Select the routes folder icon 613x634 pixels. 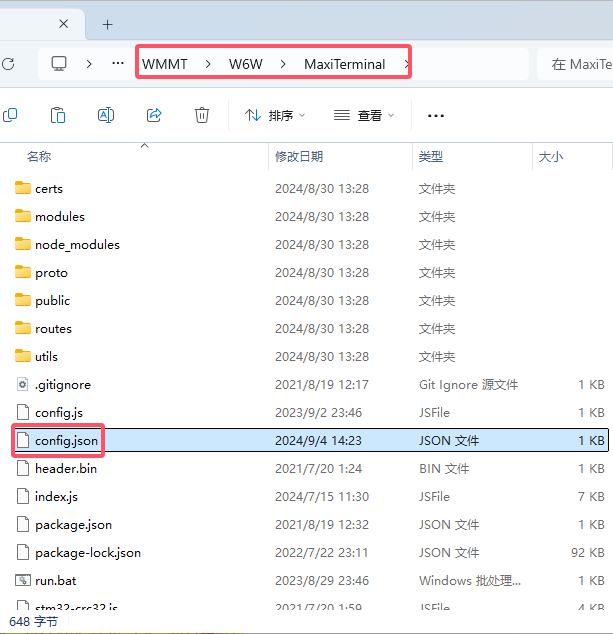23,328
